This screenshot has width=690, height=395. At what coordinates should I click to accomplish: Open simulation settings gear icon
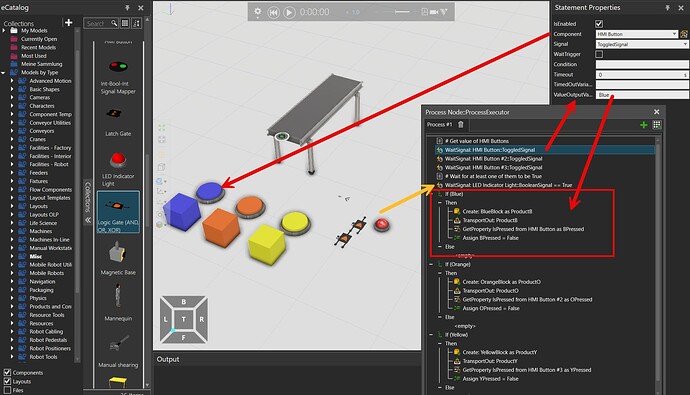coord(258,12)
